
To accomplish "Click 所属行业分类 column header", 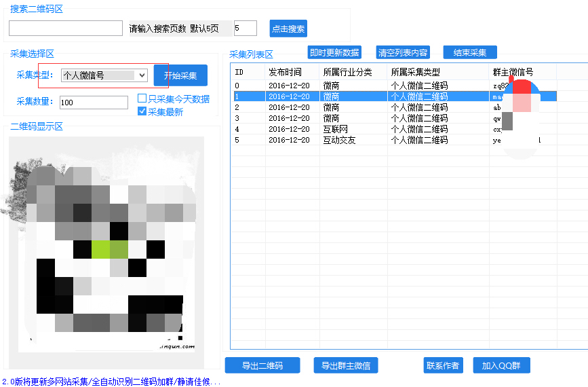I will 353,72.
